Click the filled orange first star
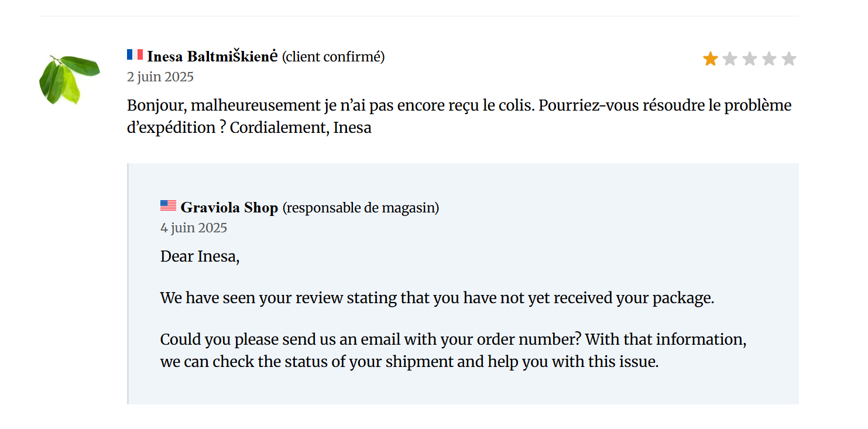Screen dimensions: 868x429 coord(711,59)
